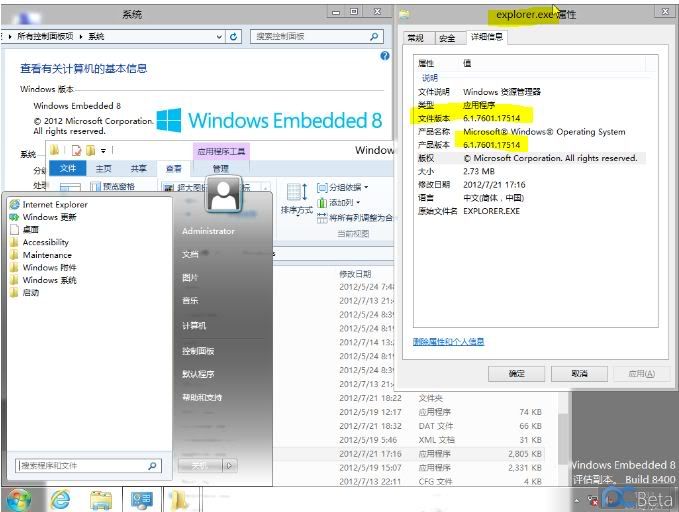Image resolution: width=679 pixels, height=512 pixels.
Task: Open 音乐 in start menu
Action: (190, 300)
